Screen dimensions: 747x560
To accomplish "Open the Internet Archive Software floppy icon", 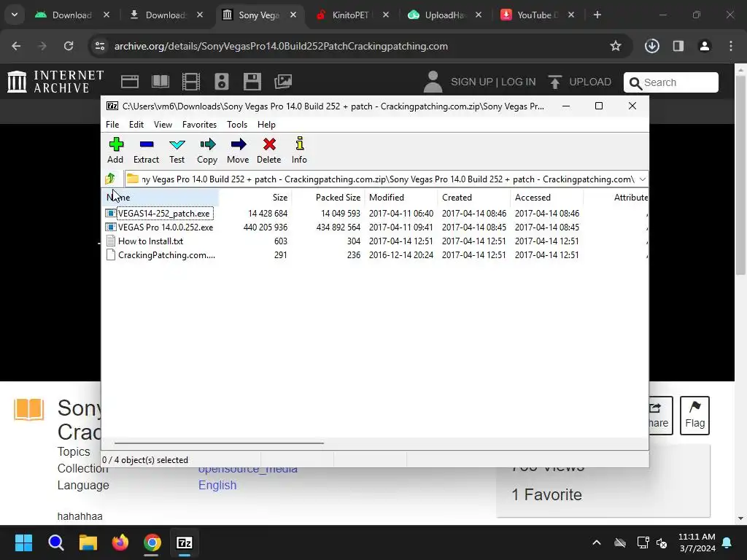I will click(252, 82).
